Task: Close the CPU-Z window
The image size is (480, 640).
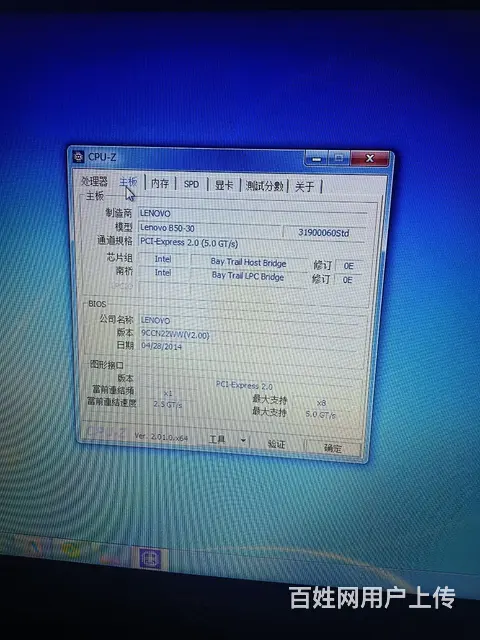Action: pyautogui.click(x=369, y=158)
